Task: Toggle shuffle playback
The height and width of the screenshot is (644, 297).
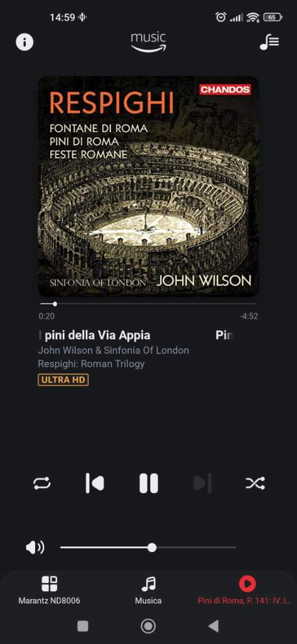Action: [x=255, y=483]
